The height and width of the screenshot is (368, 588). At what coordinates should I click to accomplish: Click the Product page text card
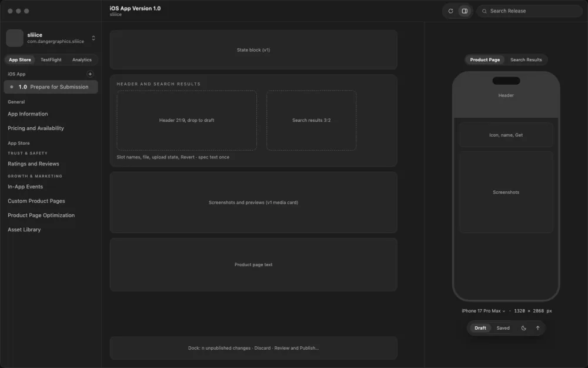[253, 265]
